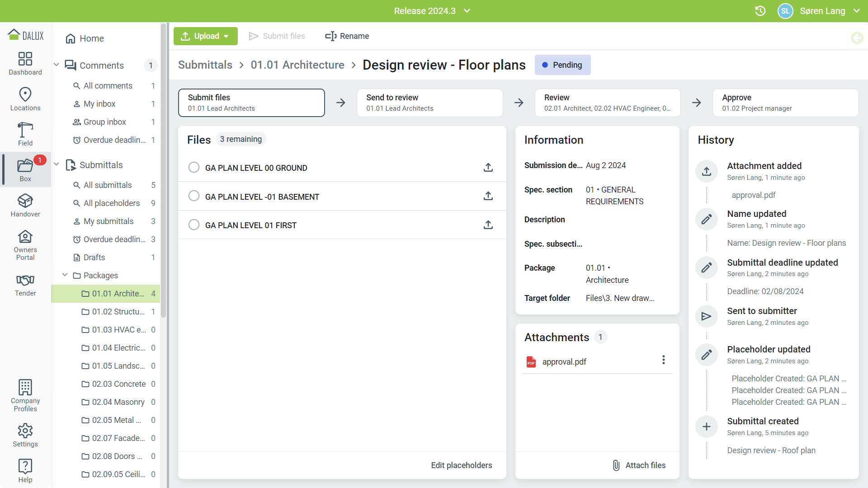Upload file for GA PLAN LEVEL 00 GROUND

tap(488, 168)
